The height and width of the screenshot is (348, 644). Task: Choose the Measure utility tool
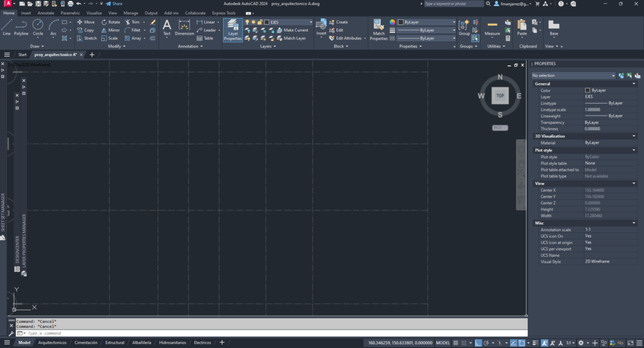(492, 27)
